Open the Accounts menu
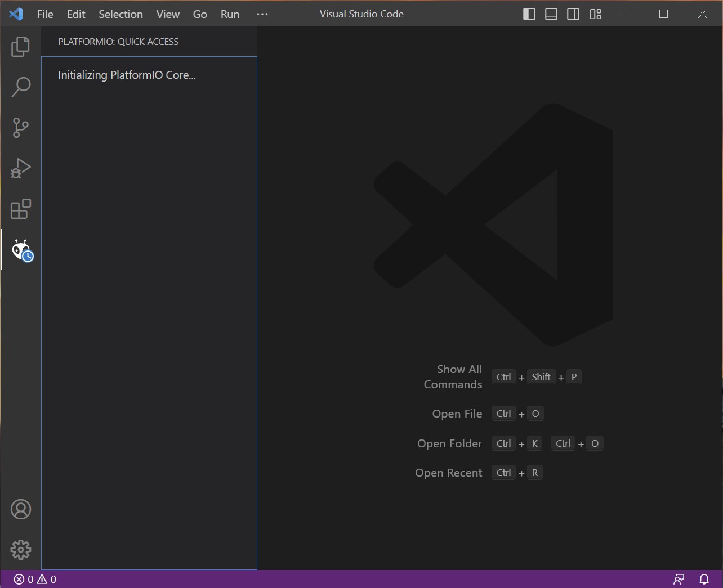Screen dimensions: 723x588 pos(21,509)
